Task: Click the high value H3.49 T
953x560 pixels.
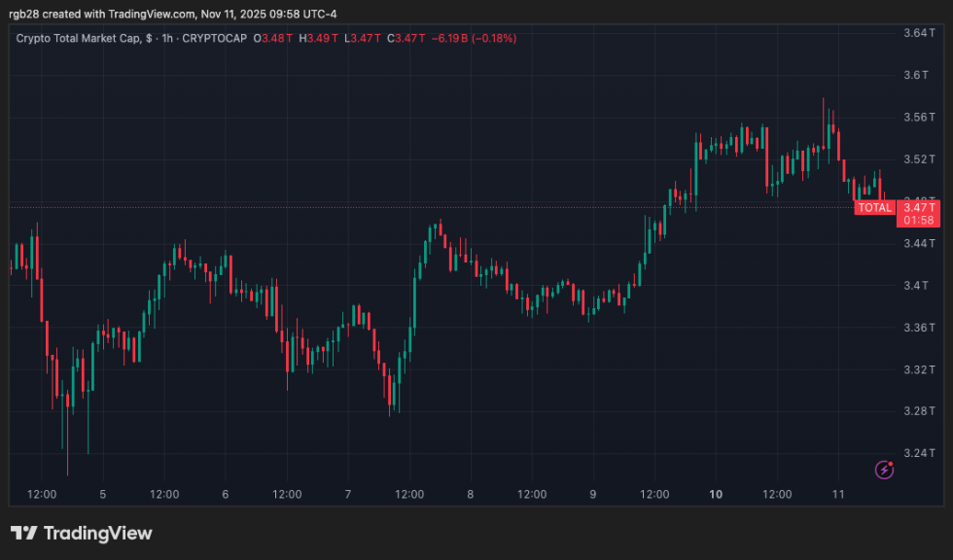Action: click(x=320, y=38)
